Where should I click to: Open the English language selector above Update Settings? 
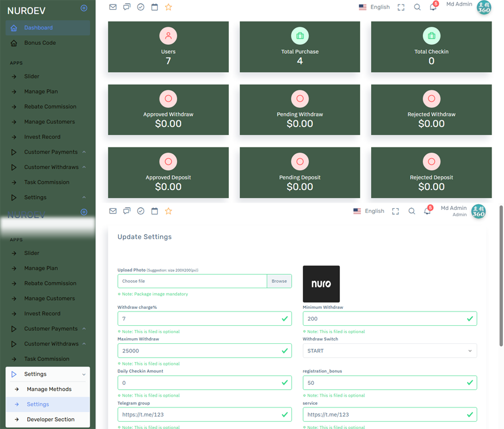click(x=369, y=211)
